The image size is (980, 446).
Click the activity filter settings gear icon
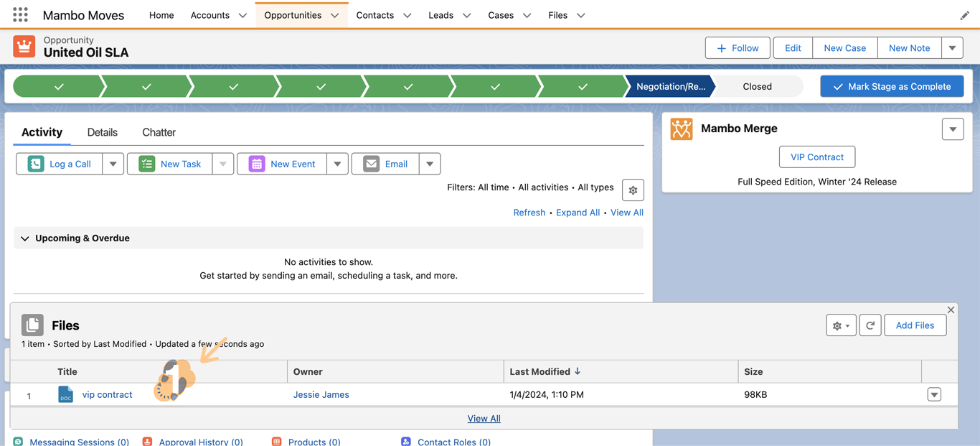[633, 190]
